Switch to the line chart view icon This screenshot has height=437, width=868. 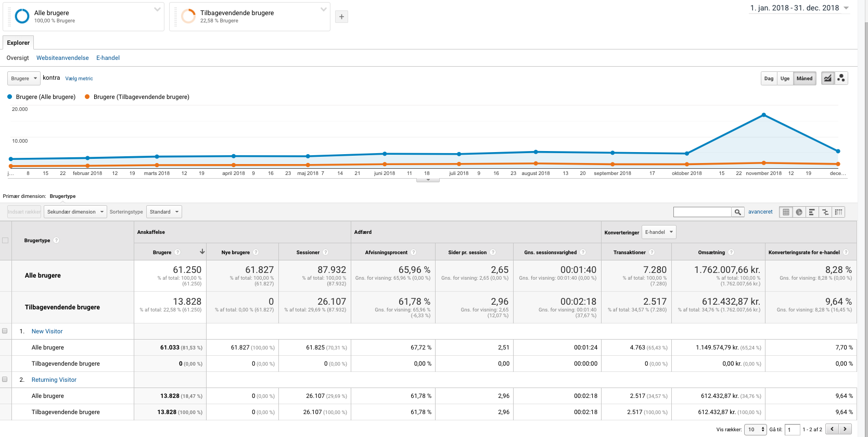[x=827, y=78]
